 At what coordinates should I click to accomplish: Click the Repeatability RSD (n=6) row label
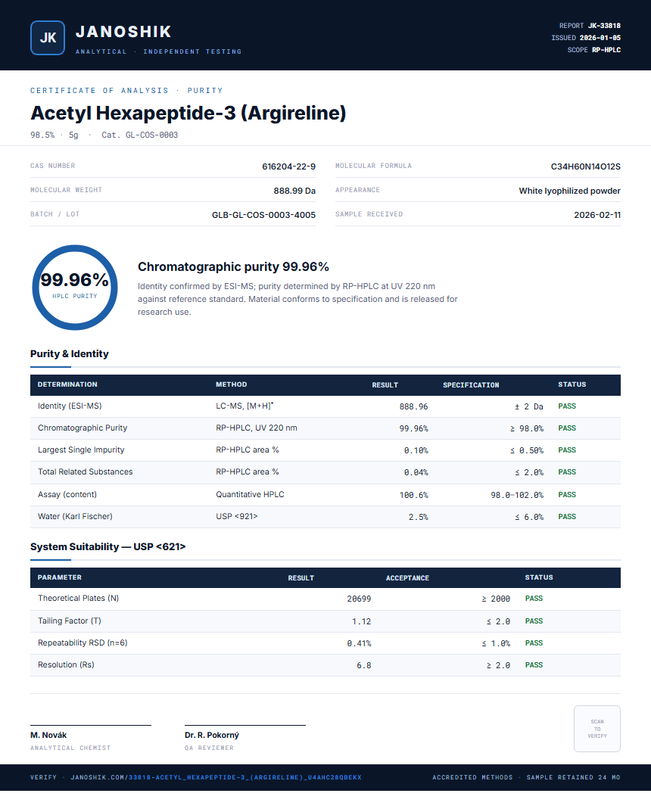83,642
